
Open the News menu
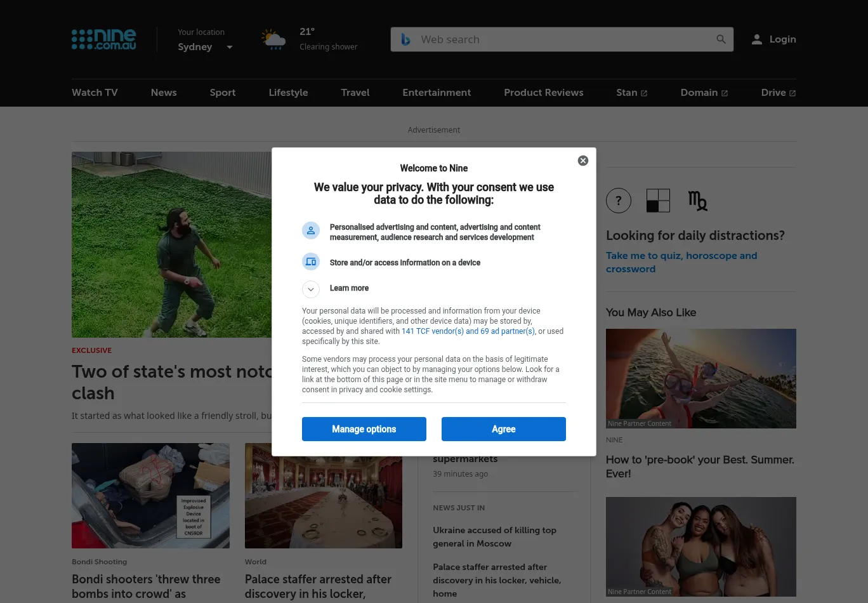point(164,93)
